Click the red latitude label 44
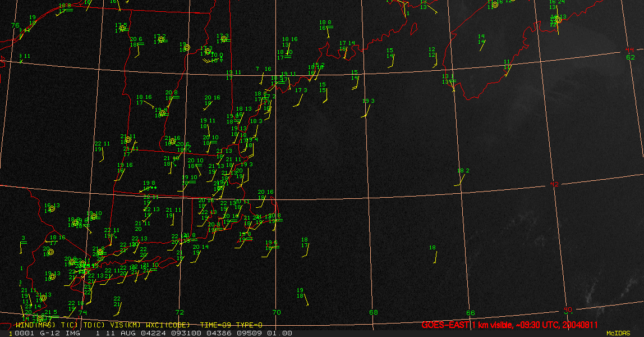This screenshot has height=337, width=644. 629,50
